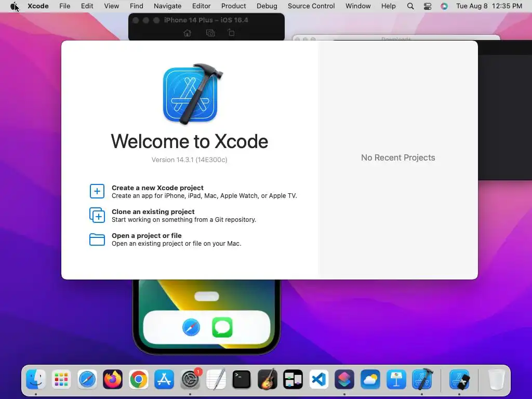Open the File menu
The height and width of the screenshot is (399, 532).
pyautogui.click(x=64, y=6)
